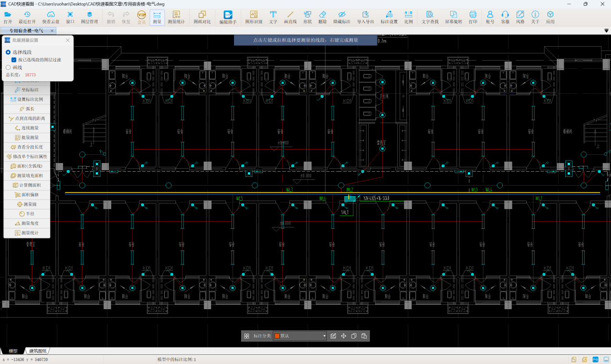Select the 选择线段 radio option
The image size is (611, 364).
[x=8, y=52]
